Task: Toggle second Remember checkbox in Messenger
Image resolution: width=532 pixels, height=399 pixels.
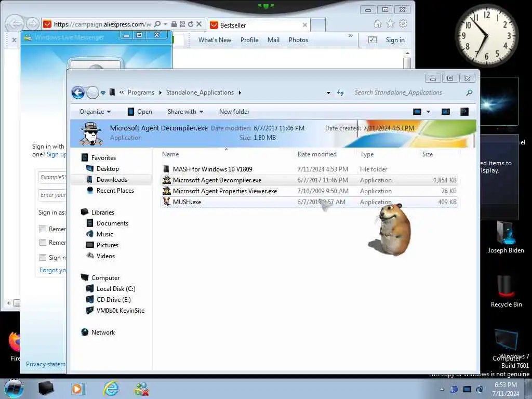Action: (43, 242)
